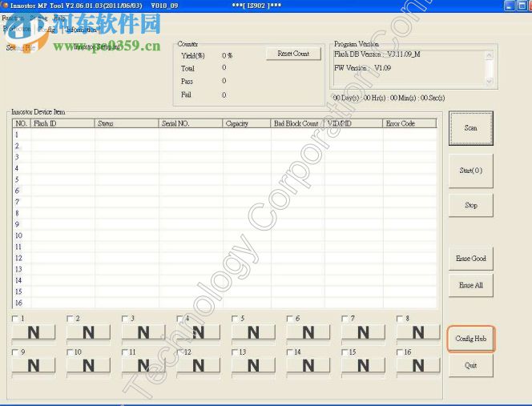
Task: Toggle the port 5 checkbox
Action: click(235, 319)
